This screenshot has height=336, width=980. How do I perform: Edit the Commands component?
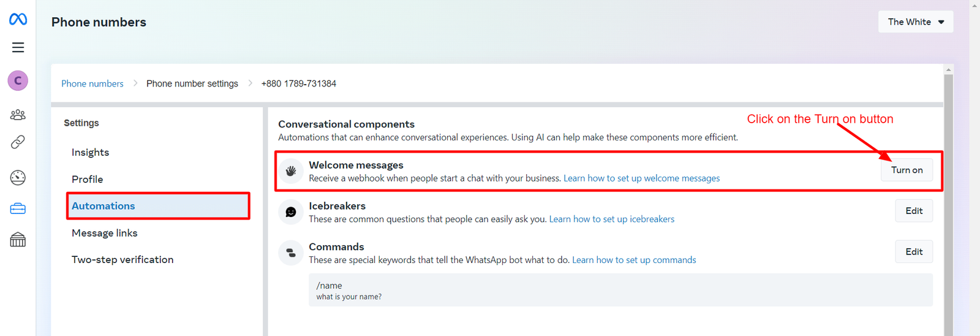tap(914, 251)
